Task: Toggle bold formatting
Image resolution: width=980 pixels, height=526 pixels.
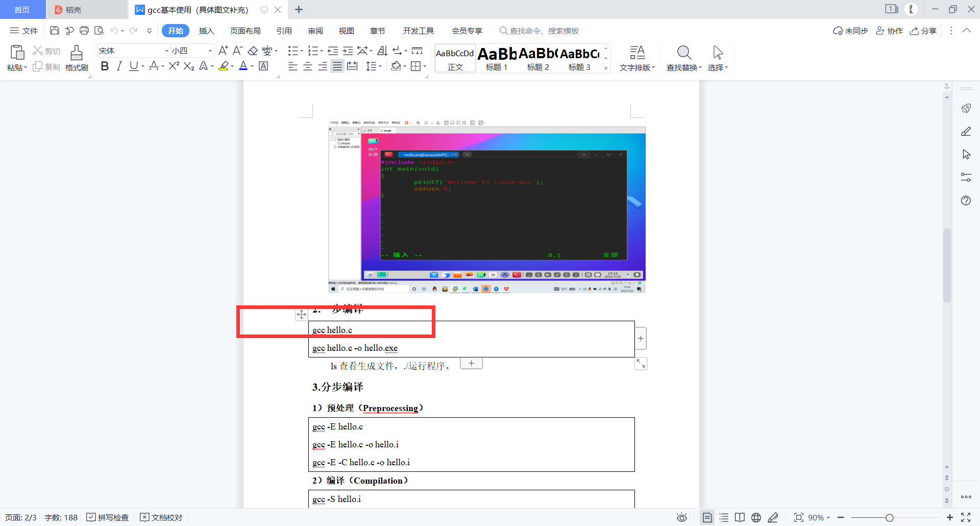Action: click(x=105, y=66)
